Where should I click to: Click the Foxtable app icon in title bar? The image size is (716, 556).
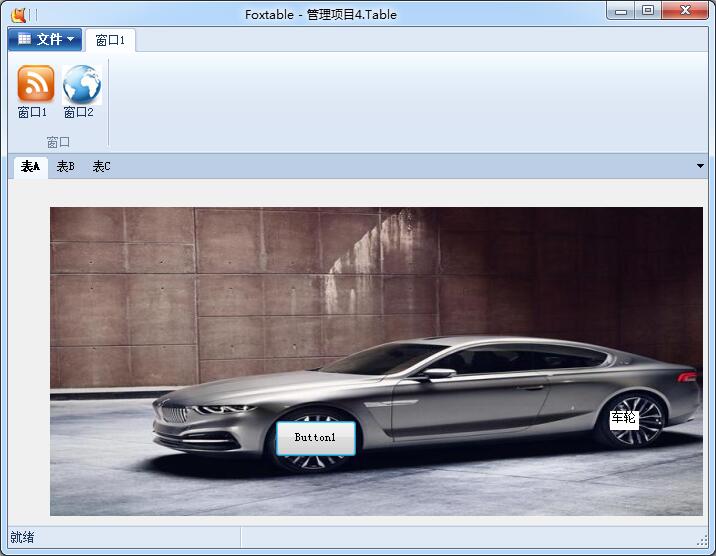[x=19, y=15]
